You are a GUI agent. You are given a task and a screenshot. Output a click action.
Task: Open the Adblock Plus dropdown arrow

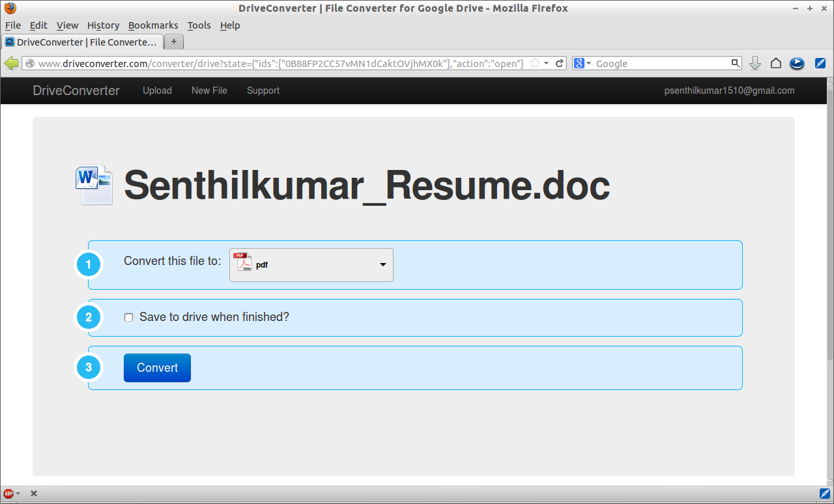[x=18, y=494]
